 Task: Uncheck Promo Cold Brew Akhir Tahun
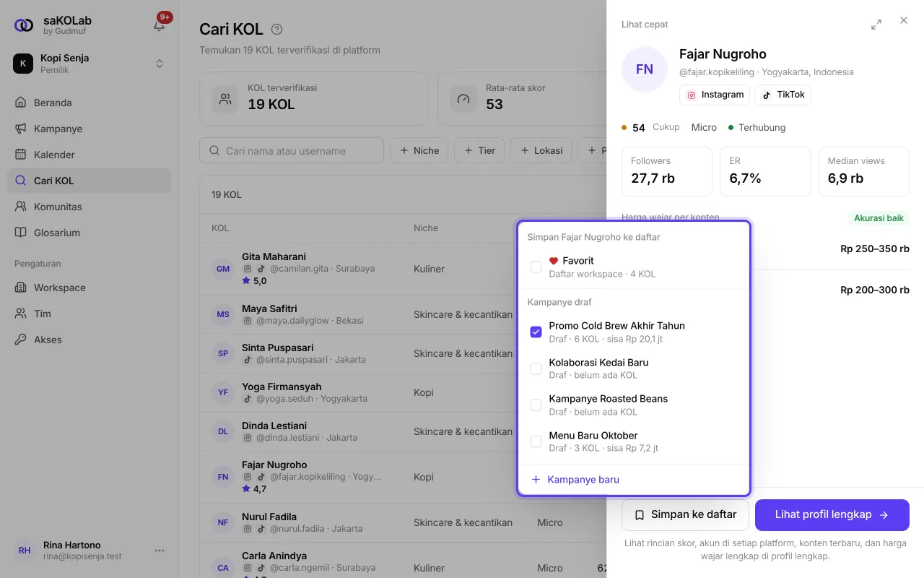coord(536,332)
